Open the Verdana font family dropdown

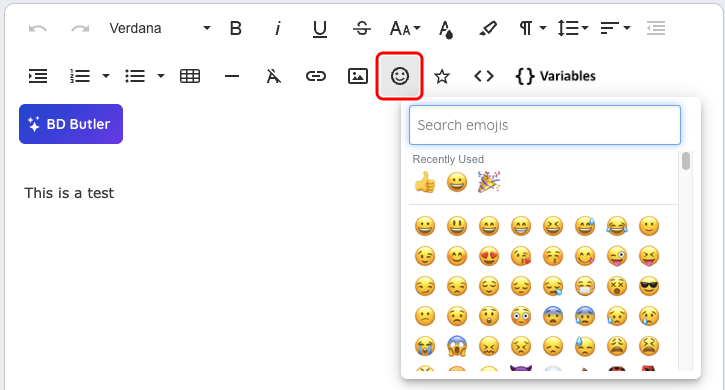click(x=159, y=29)
